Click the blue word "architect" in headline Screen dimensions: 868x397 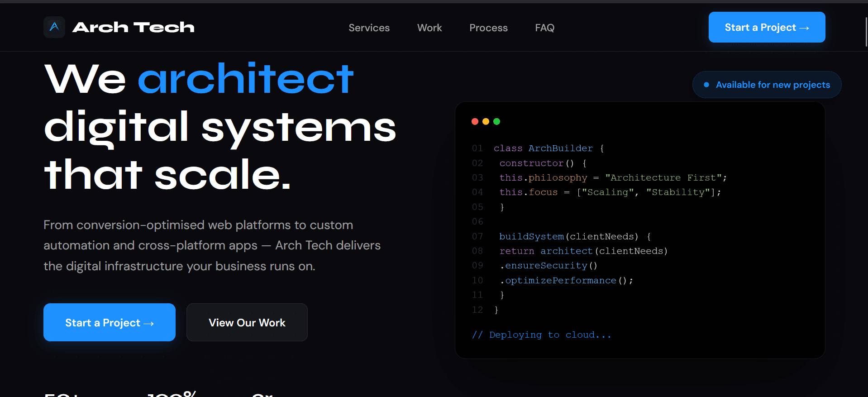pyautogui.click(x=246, y=78)
